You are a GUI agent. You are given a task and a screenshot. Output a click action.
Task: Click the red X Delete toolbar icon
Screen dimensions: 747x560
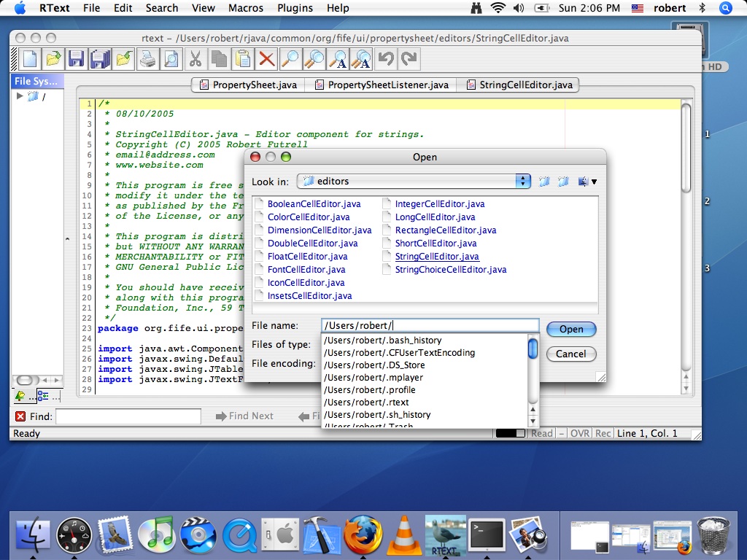point(267,58)
